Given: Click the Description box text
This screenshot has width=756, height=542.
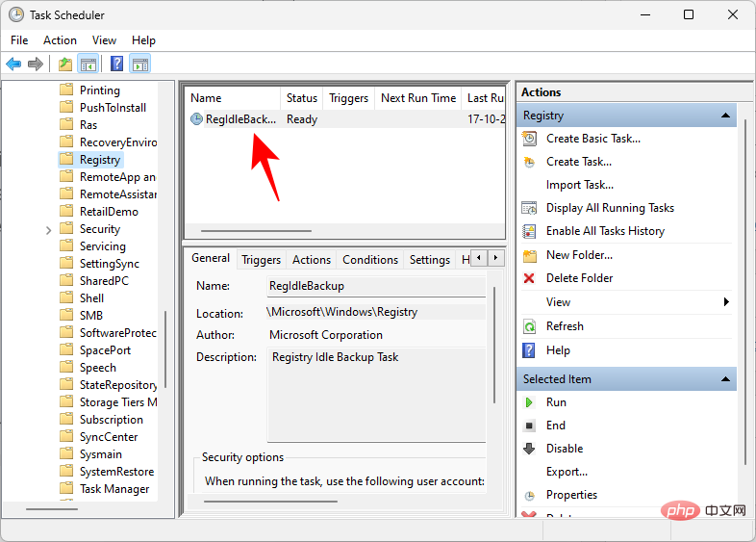Looking at the screenshot, I should pyautogui.click(x=335, y=357).
